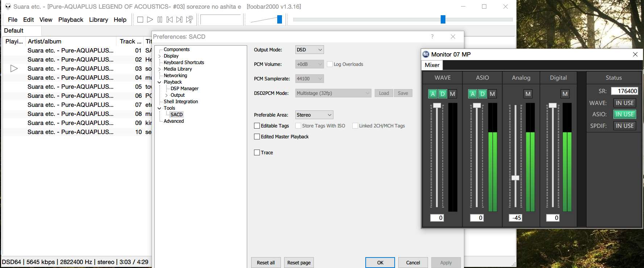Toggle the ASIO channel's A button
The height and width of the screenshot is (268, 644).
pyautogui.click(x=473, y=94)
